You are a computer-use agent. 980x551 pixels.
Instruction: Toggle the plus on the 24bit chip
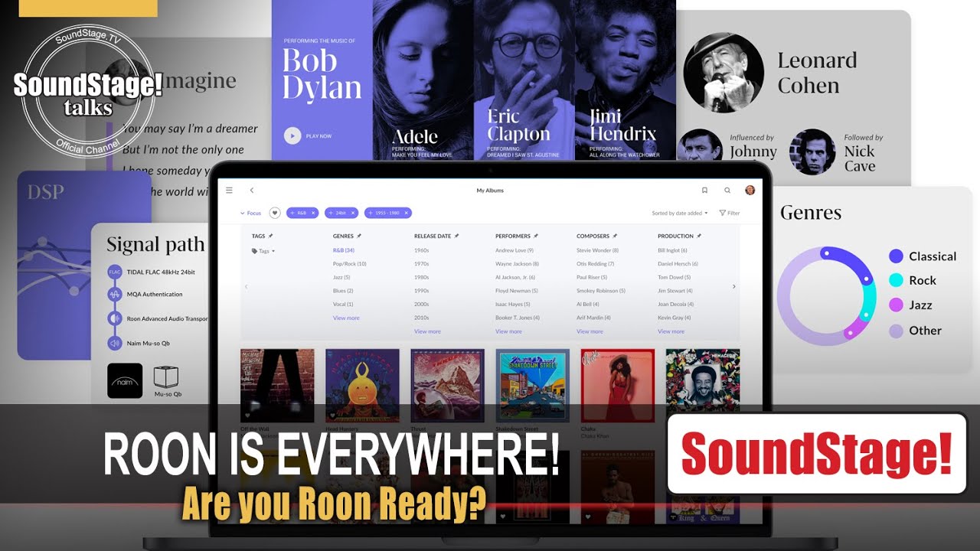click(330, 213)
